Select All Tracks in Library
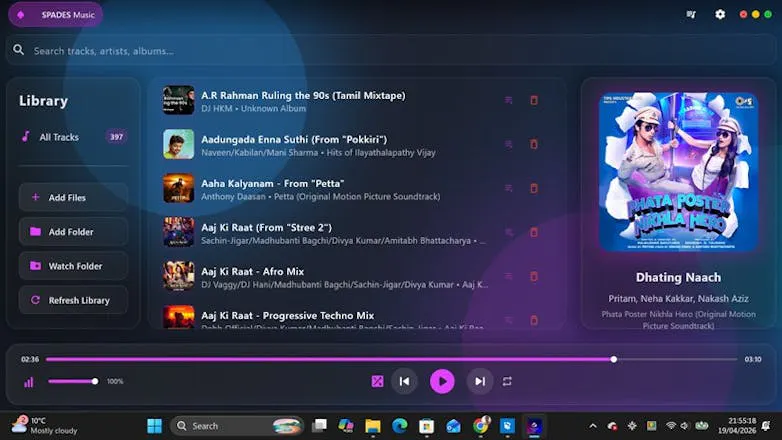Viewport: 782px width, 440px height. [x=73, y=137]
